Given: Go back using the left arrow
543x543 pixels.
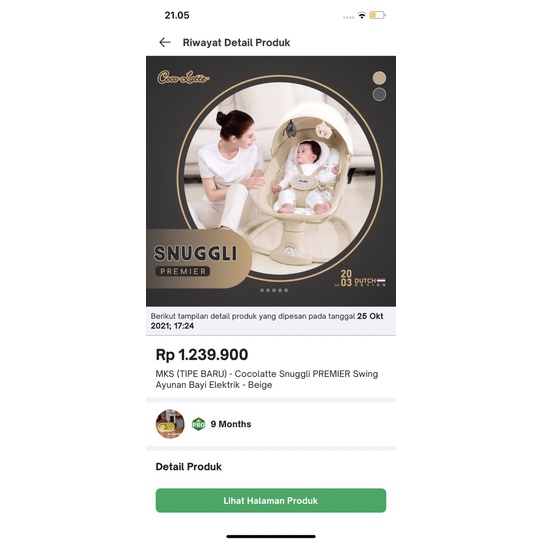Looking at the screenshot, I should (x=165, y=43).
